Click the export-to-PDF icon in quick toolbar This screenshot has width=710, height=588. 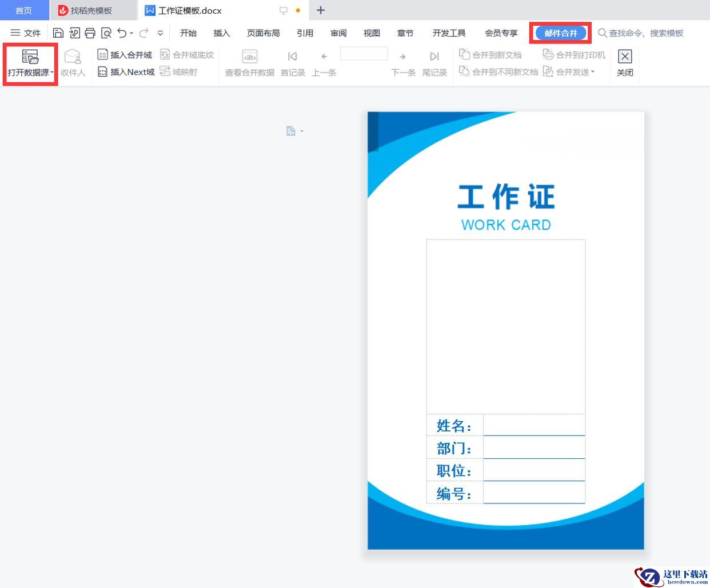(74, 33)
